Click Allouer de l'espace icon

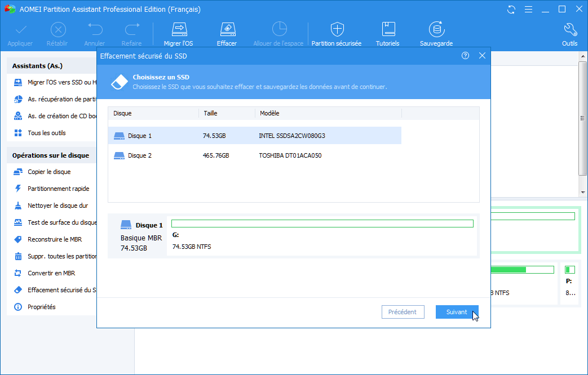[x=278, y=29]
